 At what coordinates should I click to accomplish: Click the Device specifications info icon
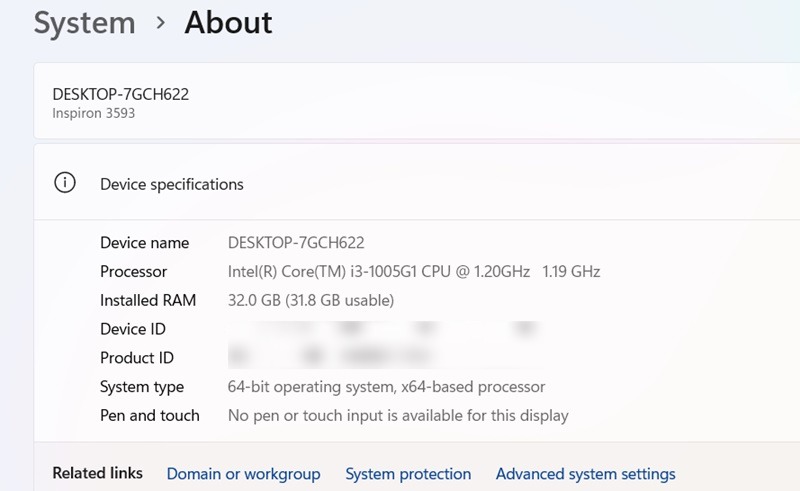click(x=65, y=183)
